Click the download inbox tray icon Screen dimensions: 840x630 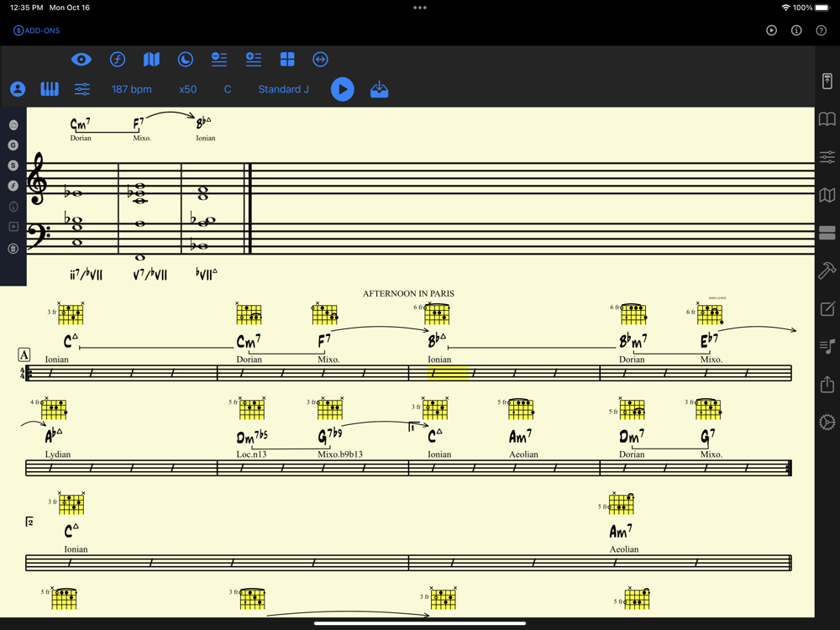pos(380,90)
